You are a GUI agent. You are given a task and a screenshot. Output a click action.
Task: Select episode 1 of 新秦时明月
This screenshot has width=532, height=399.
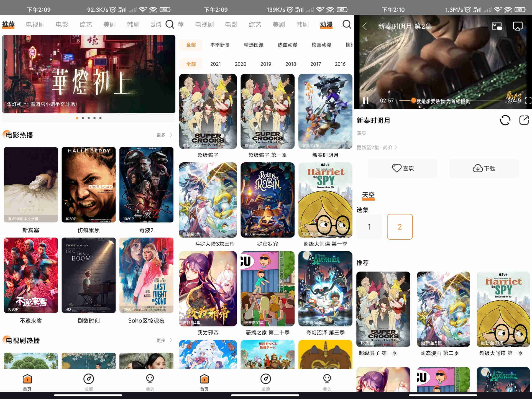[x=370, y=227]
